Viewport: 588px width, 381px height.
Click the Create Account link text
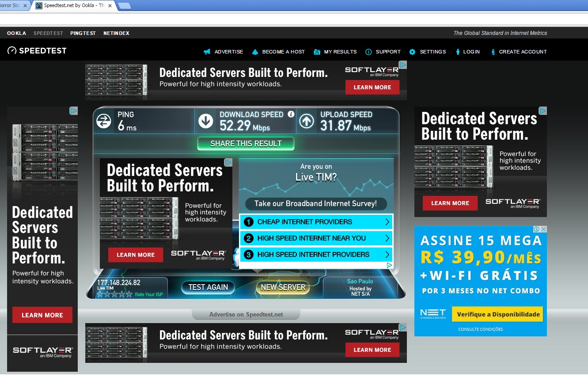[523, 52]
